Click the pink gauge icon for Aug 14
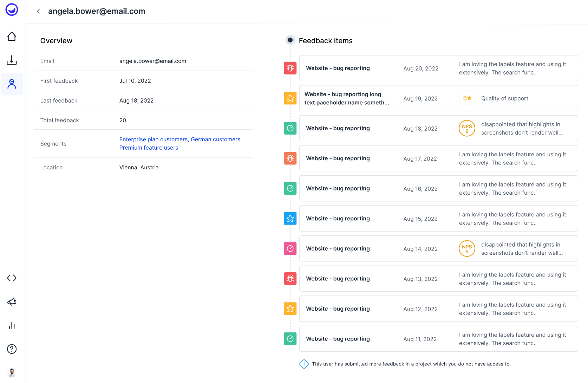This screenshot has height=383, width=588. click(x=290, y=248)
